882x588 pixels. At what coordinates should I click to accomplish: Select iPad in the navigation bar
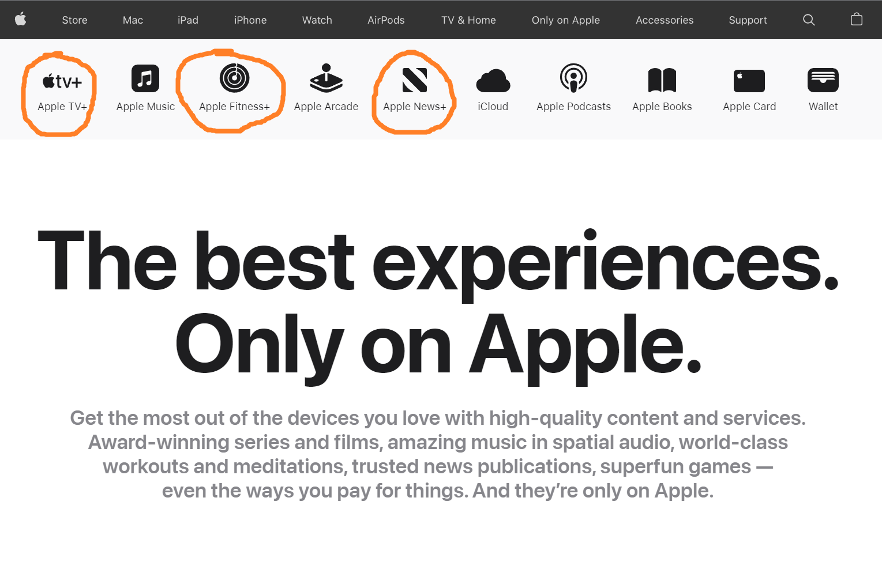tap(188, 20)
